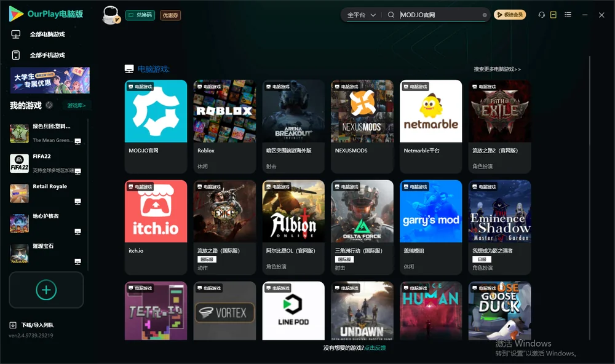
Task: Refresh the My Games list icon
Action: [49, 105]
